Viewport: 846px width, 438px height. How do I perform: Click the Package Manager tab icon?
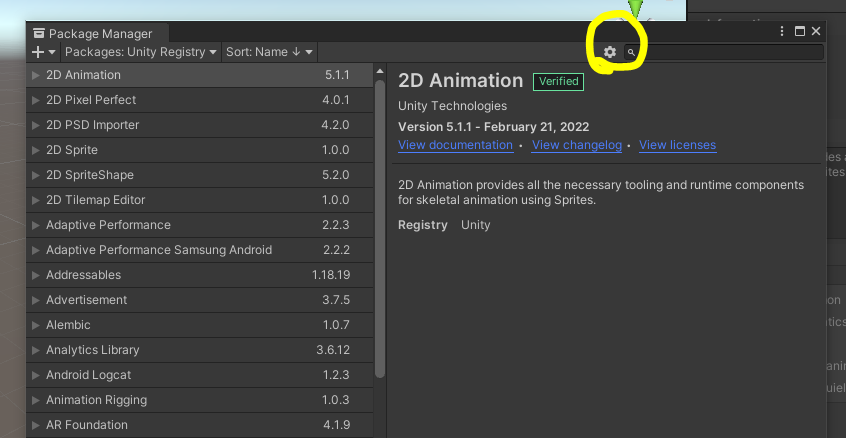(x=38, y=33)
